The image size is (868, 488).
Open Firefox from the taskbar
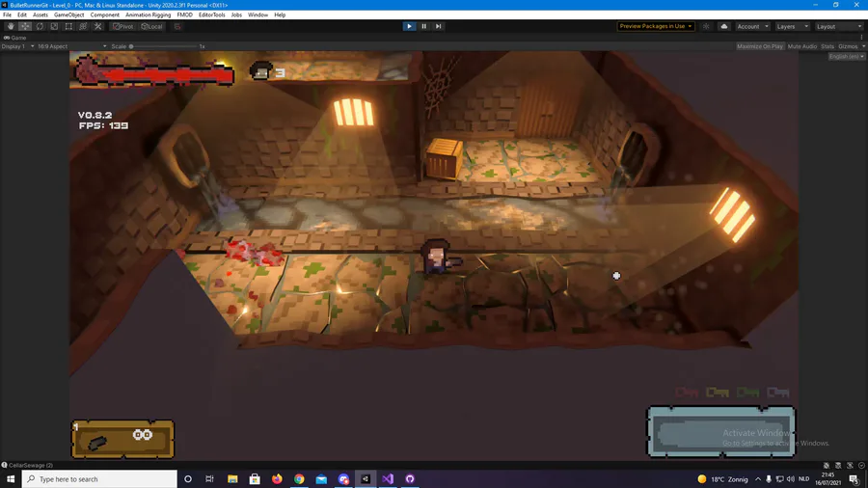click(x=277, y=478)
